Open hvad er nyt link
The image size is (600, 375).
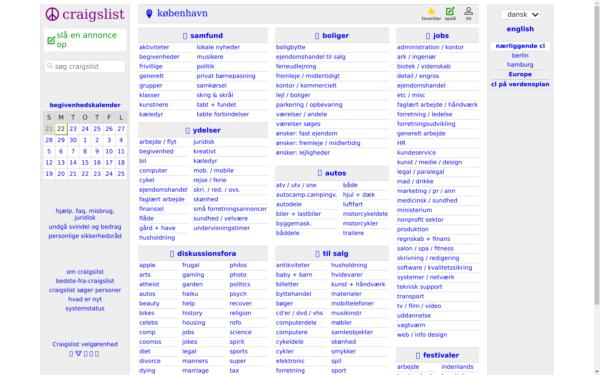click(x=85, y=300)
